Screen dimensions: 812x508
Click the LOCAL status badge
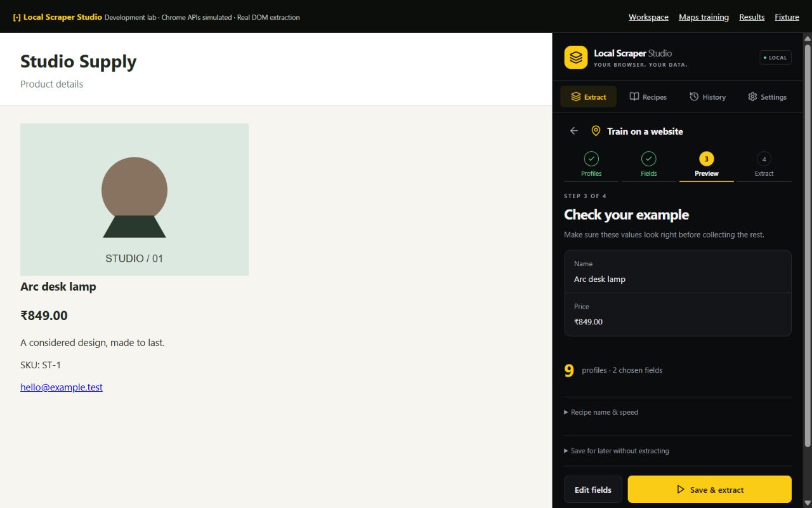click(775, 58)
